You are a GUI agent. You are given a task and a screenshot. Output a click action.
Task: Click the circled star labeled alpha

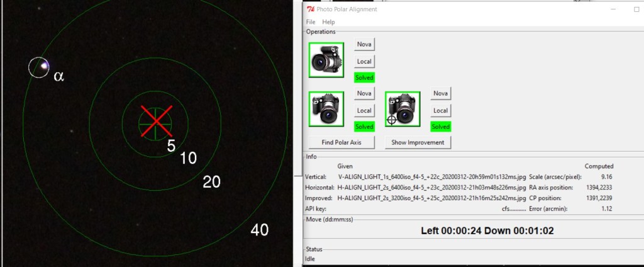coord(40,67)
